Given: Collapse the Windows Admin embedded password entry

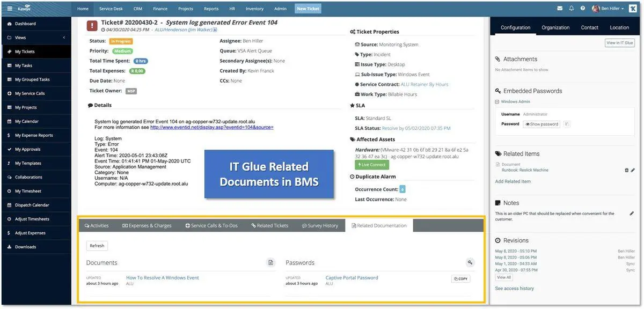Looking at the screenshot, I should [497, 101].
